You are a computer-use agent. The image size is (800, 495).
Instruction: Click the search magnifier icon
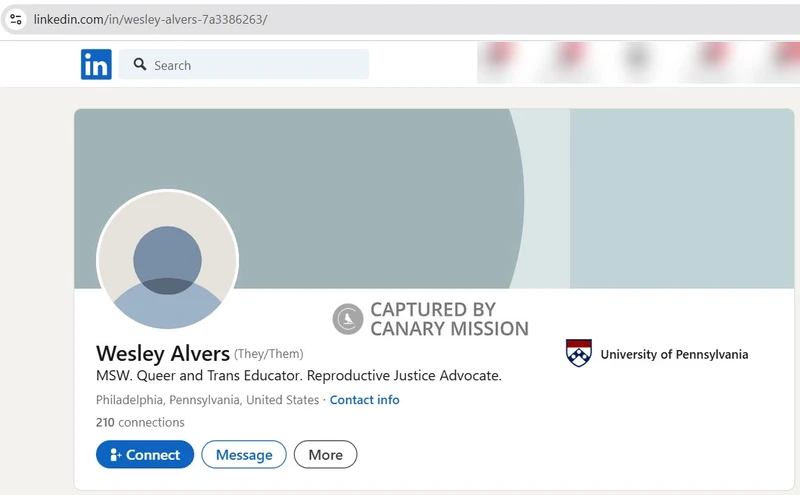point(139,64)
